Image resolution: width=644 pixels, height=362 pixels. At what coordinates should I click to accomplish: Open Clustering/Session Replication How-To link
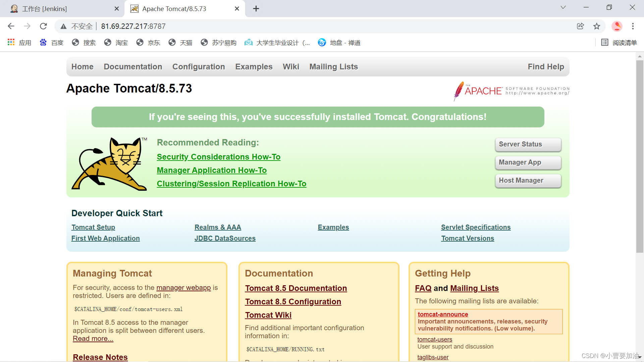(x=231, y=184)
